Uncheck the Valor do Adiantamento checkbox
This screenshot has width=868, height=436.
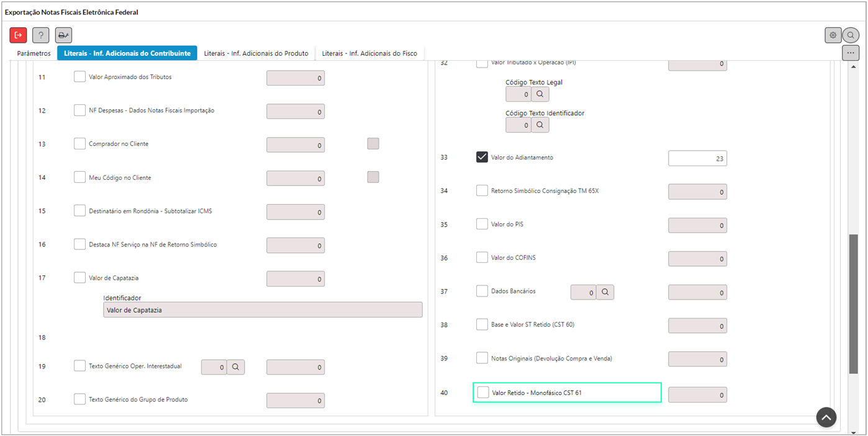coord(482,157)
